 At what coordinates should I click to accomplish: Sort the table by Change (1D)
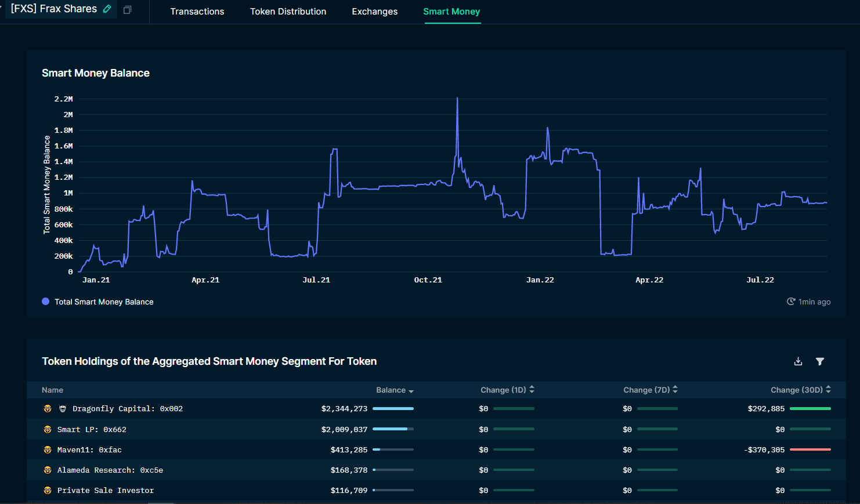[x=507, y=390]
